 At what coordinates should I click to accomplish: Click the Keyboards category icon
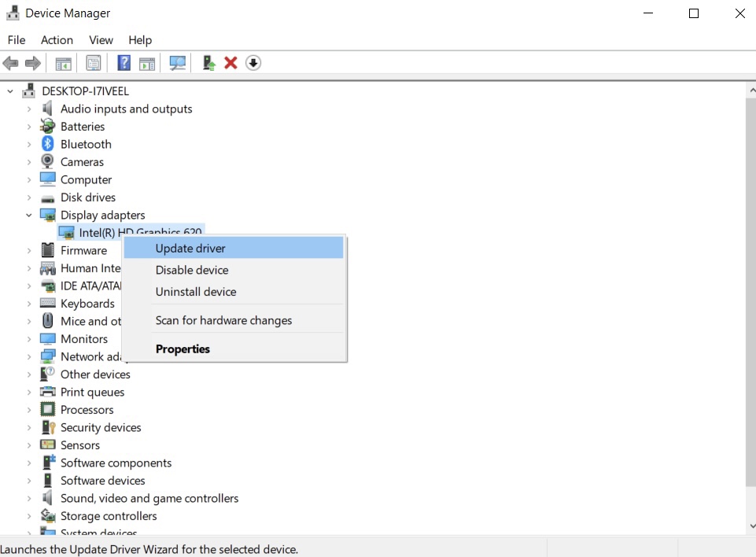48,303
